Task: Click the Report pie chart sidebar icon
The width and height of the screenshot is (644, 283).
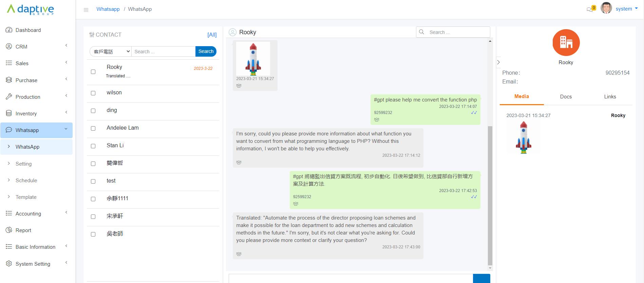Action: (9, 230)
